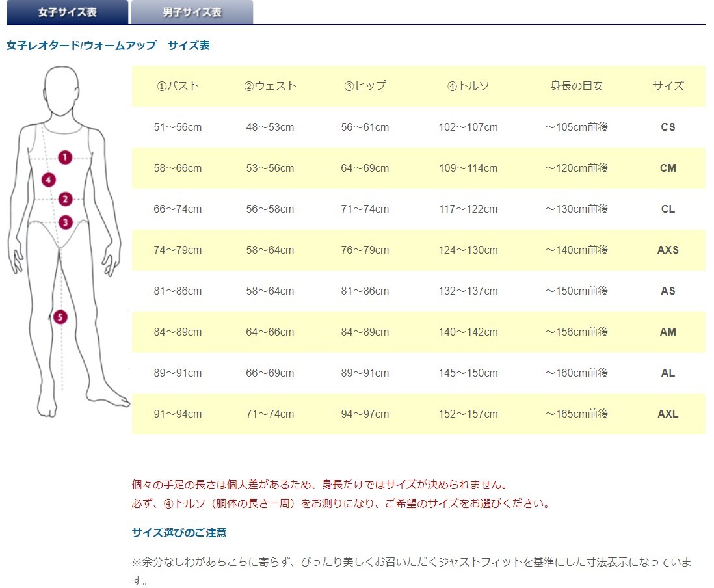Click the ジャストフィット note paragraph
The height and width of the screenshot is (588, 714).
[412, 571]
